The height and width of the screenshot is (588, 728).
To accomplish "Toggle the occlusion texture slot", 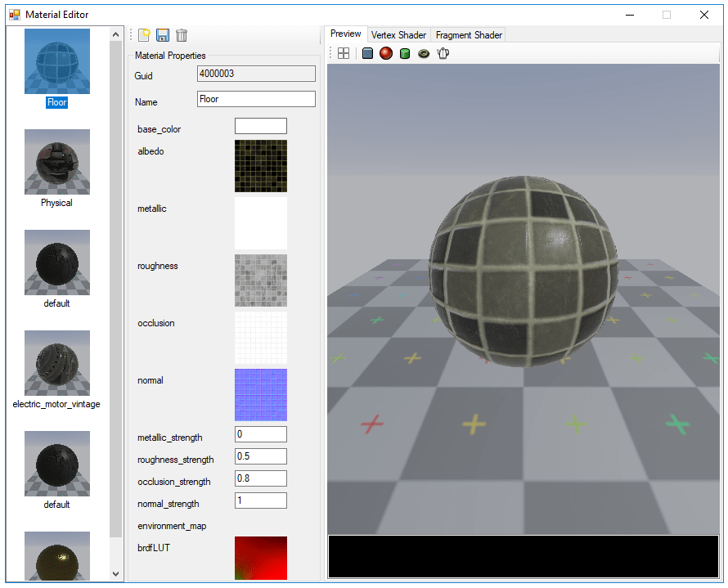I will coord(260,338).
